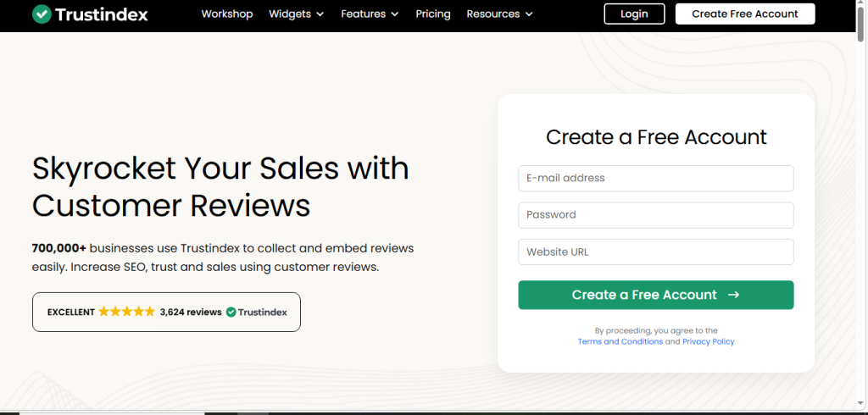Click the green Trustindex checkmark logo in header
The height and width of the screenshot is (415, 868).
pos(41,14)
